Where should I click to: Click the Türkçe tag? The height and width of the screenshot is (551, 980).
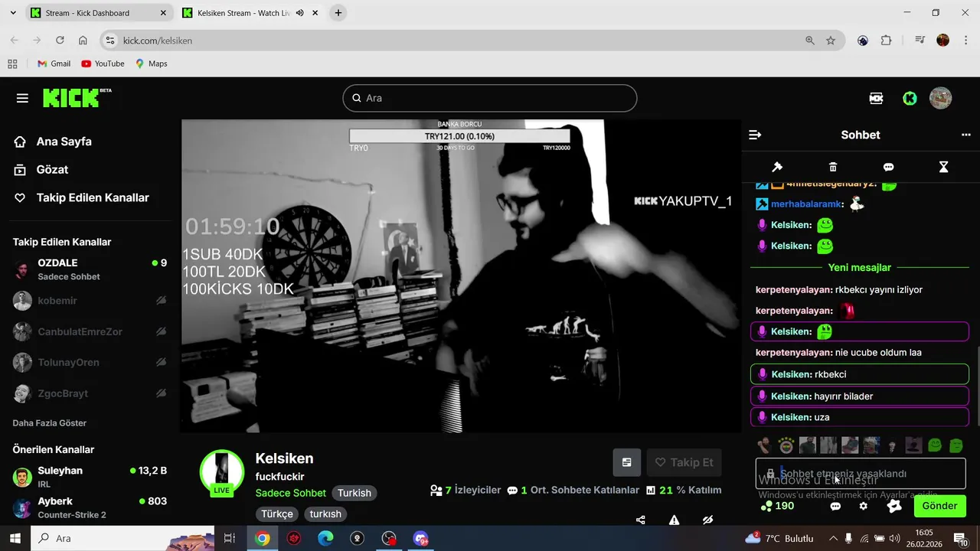coord(277,514)
